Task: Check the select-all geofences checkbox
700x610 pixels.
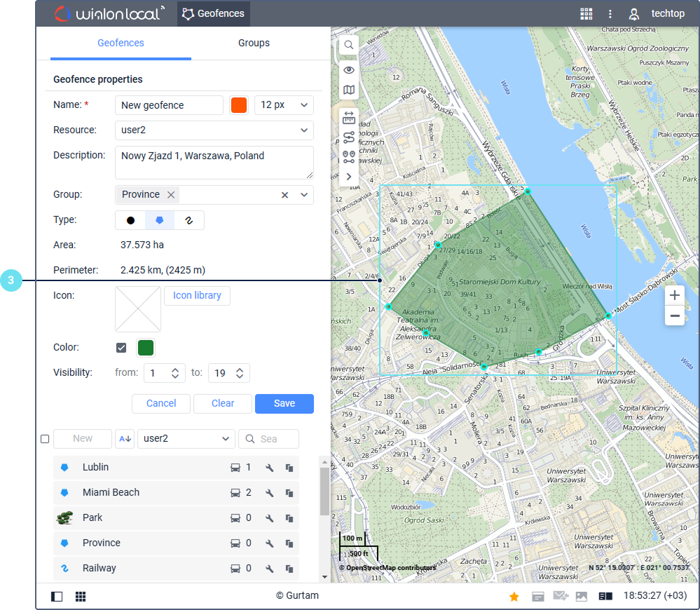Action: 45,439
